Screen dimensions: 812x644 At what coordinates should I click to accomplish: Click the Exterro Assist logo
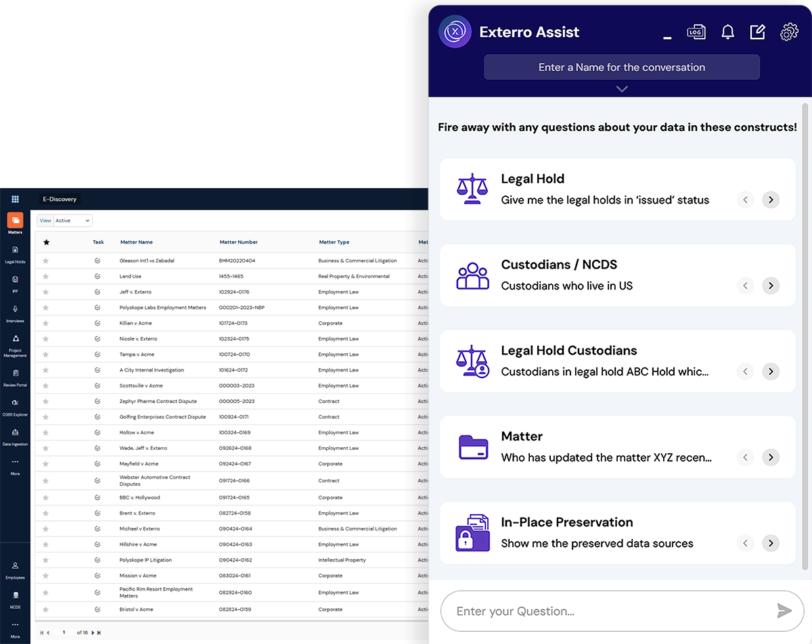(x=455, y=32)
